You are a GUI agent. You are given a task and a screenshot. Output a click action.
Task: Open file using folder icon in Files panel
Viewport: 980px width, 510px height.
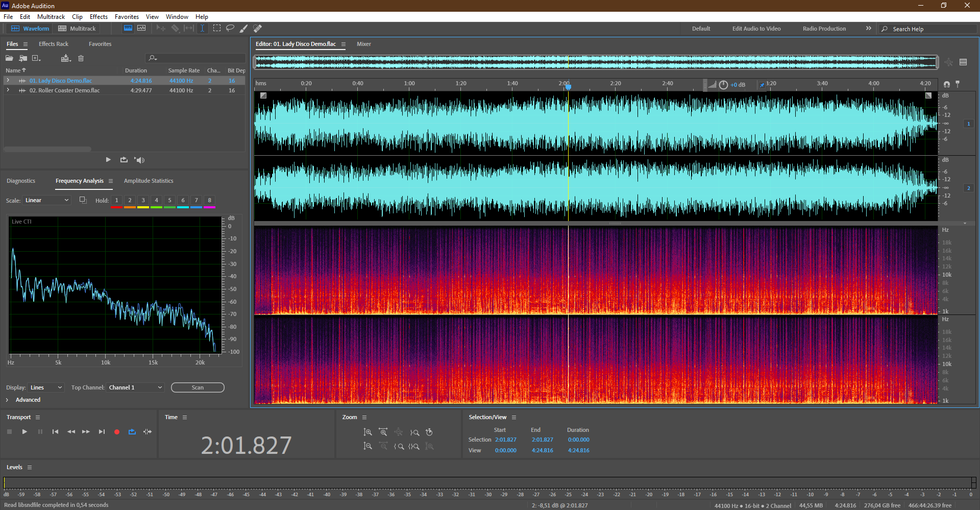pyautogui.click(x=9, y=58)
